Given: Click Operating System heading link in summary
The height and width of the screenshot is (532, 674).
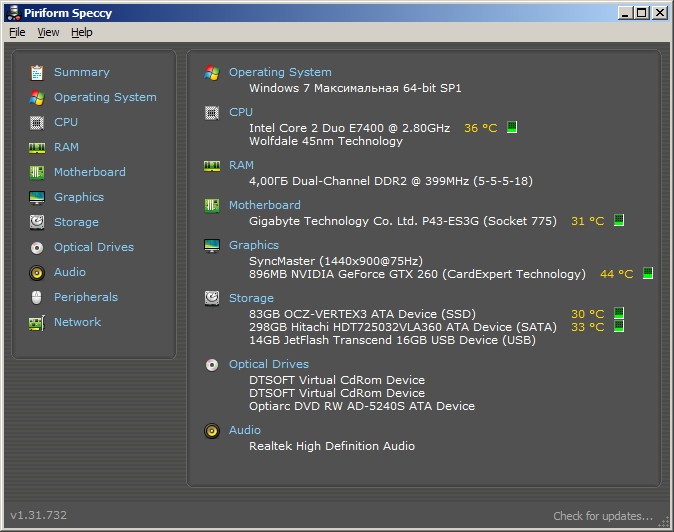Looking at the screenshot, I should (280, 72).
